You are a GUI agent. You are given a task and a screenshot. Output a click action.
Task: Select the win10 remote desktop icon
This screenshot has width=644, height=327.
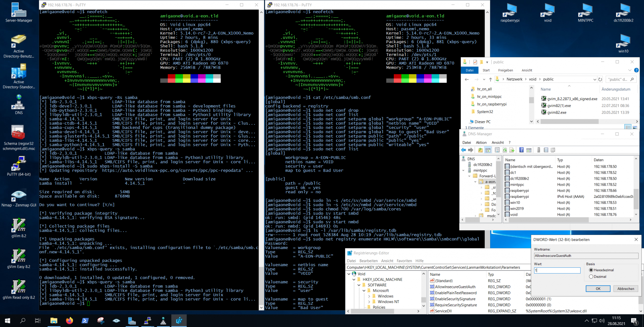click(x=623, y=43)
